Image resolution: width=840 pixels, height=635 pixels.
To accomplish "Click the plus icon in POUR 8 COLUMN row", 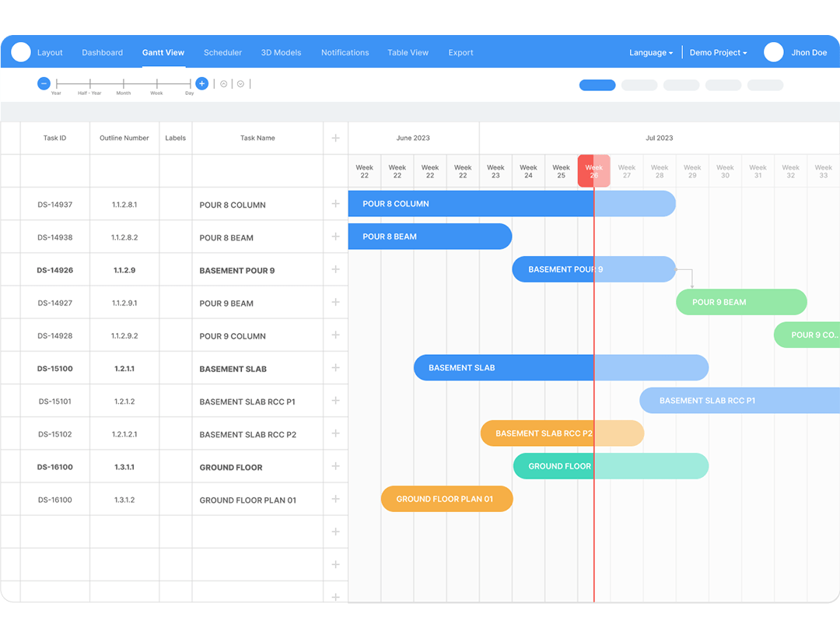I will 335,204.
